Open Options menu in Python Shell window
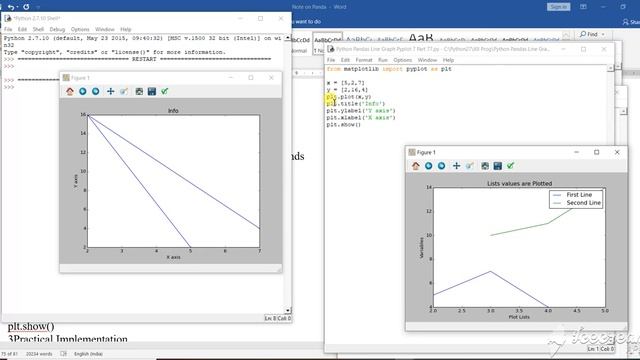The height and width of the screenshot is (360, 640). pyautogui.click(x=80, y=29)
